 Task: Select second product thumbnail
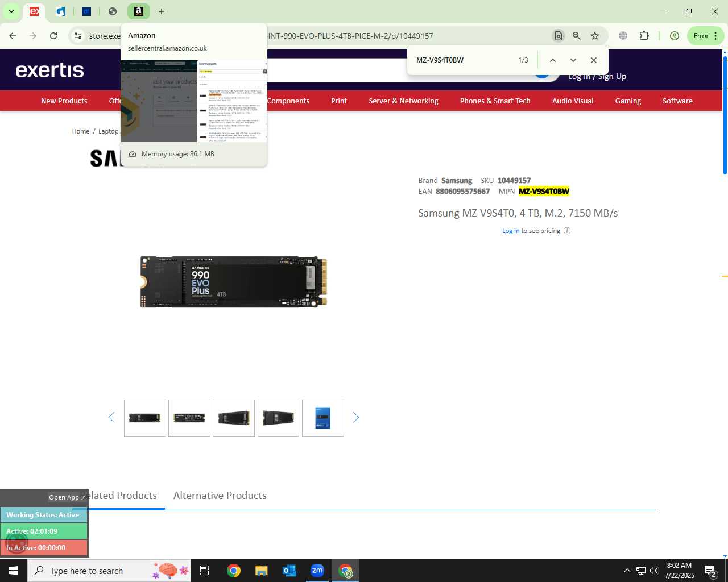click(189, 418)
